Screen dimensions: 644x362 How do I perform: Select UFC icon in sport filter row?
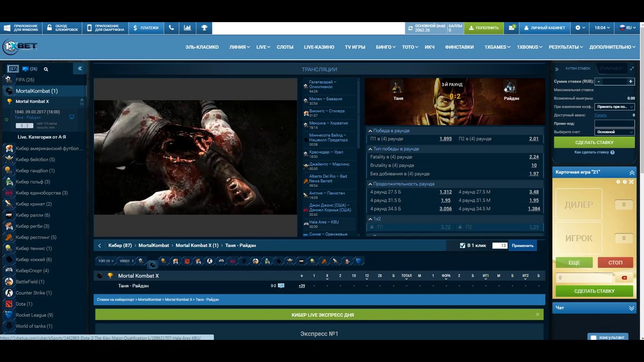[232, 261]
